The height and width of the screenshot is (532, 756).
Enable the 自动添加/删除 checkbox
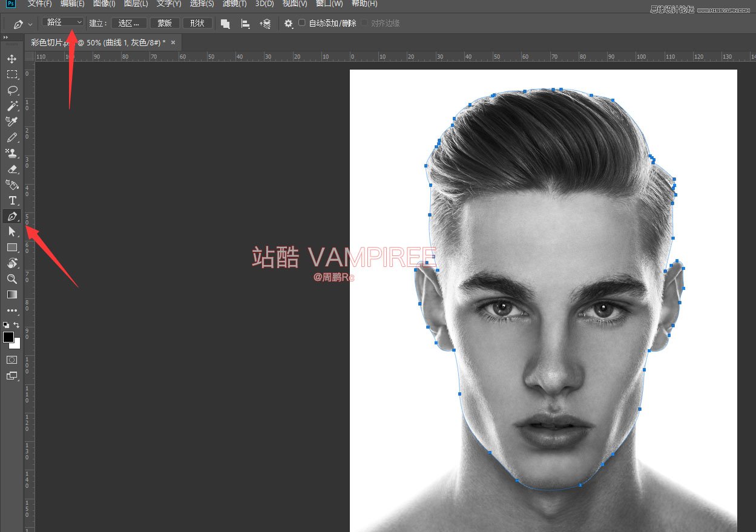(302, 23)
